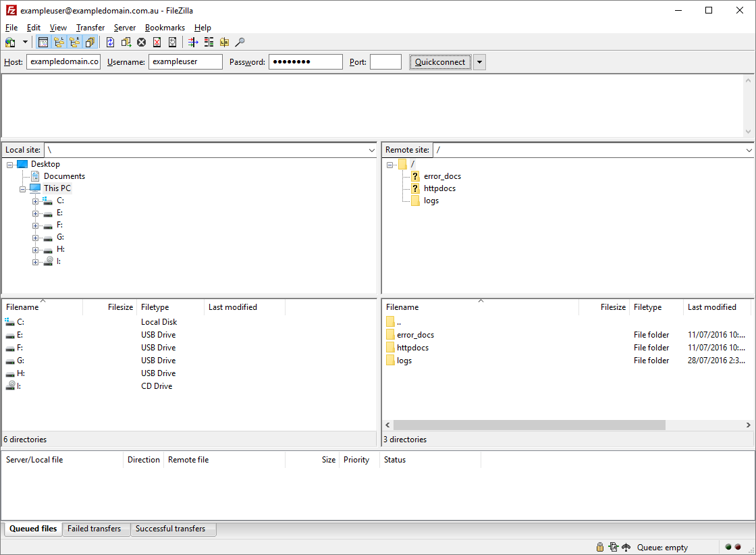
Task: Open the file search tool
Action: click(238, 42)
